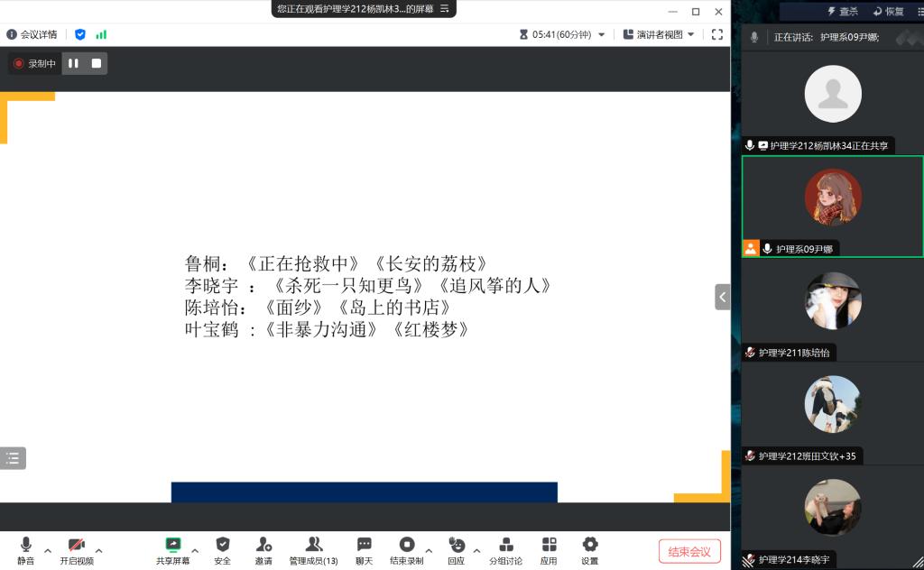
Task: Turn on camera via 开启视频
Action: (x=77, y=549)
